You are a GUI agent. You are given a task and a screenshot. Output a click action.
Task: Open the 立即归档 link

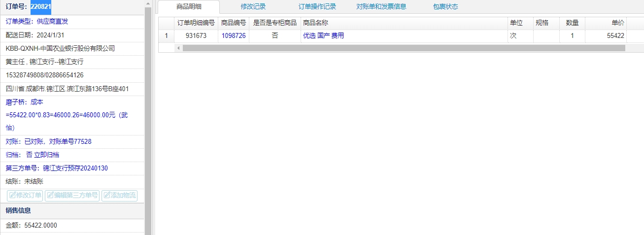point(47,155)
